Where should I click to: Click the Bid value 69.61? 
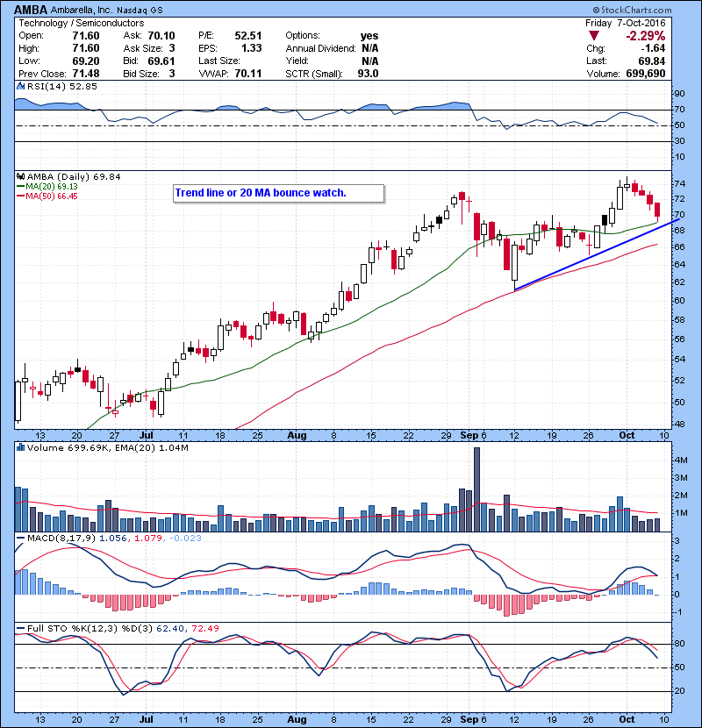161,61
